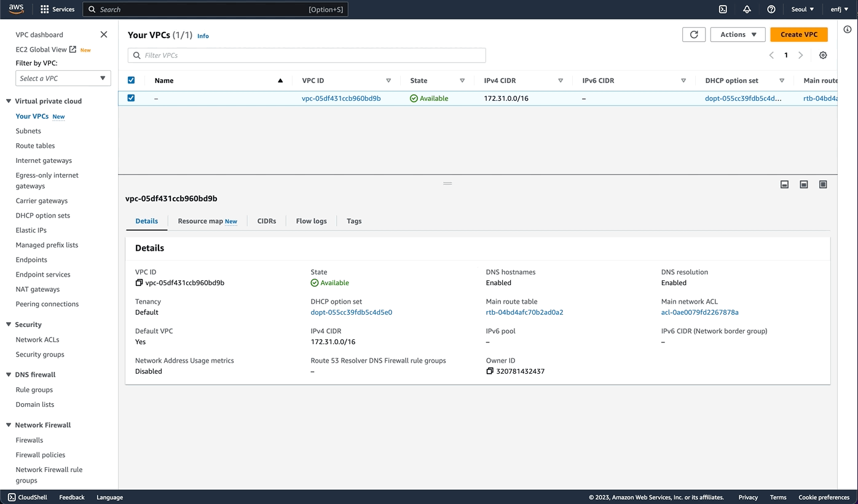Screen dimensions: 858x504
Task: Open table preferences gear icon
Action: [x=823, y=55]
